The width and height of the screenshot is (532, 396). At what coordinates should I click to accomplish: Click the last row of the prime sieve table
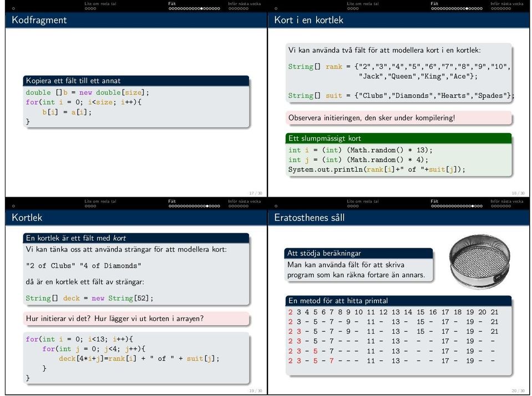[391, 361]
